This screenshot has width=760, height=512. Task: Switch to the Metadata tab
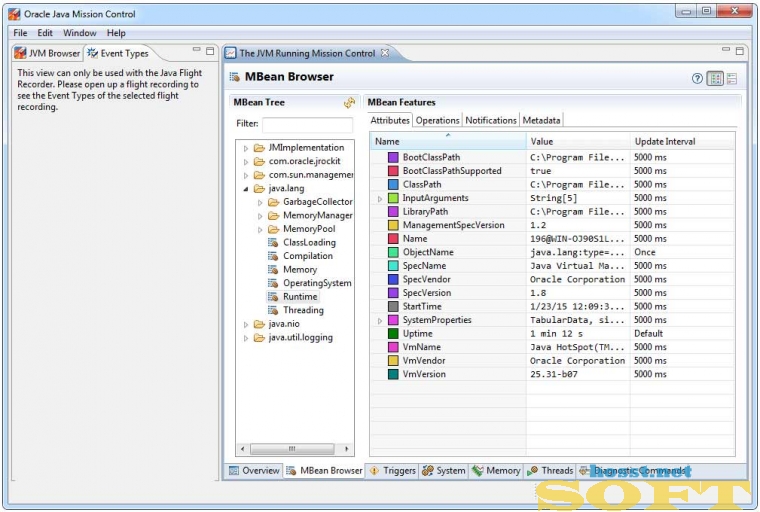tap(541, 120)
